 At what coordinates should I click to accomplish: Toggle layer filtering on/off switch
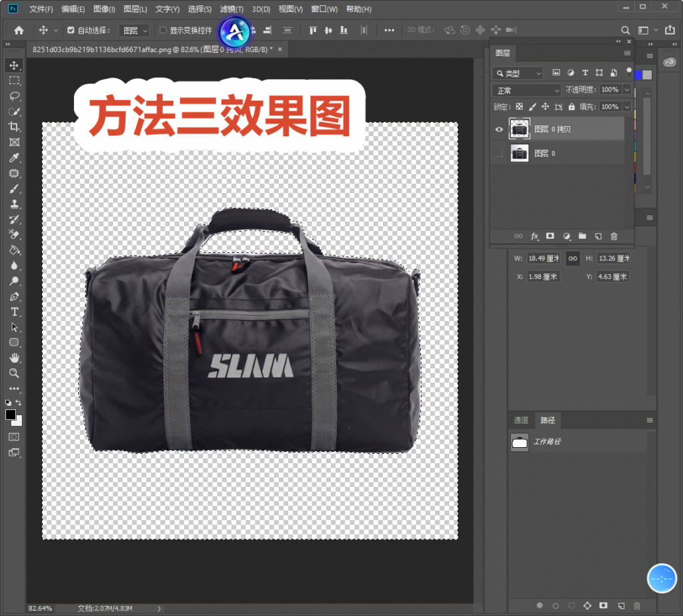pos(628,72)
